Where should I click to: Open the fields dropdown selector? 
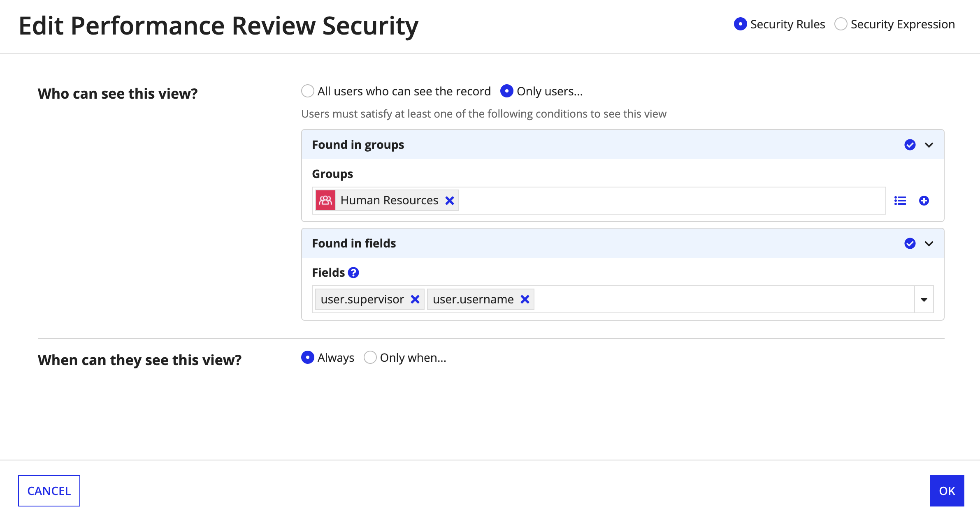[924, 299]
